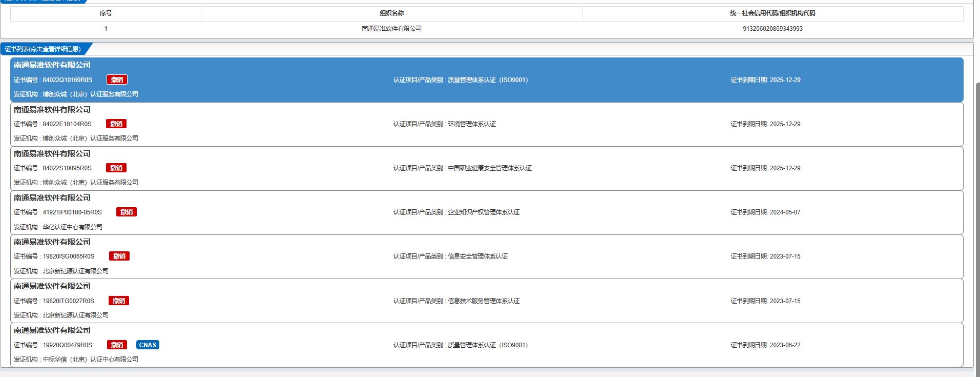
Task: Click the expiry date for the 信息技术服务管理体系认证 card
Action: pyautogui.click(x=785, y=301)
